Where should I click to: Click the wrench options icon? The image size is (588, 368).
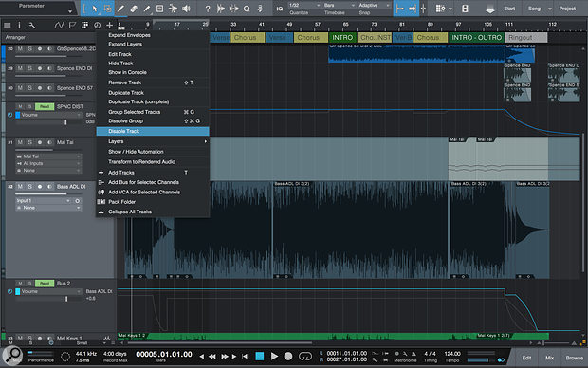tap(32, 25)
